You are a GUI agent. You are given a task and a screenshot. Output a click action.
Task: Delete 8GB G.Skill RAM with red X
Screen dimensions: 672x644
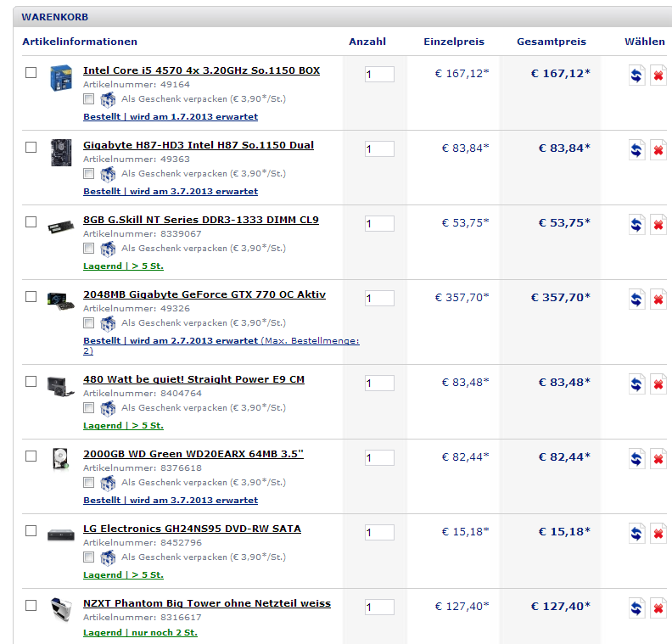(x=658, y=225)
